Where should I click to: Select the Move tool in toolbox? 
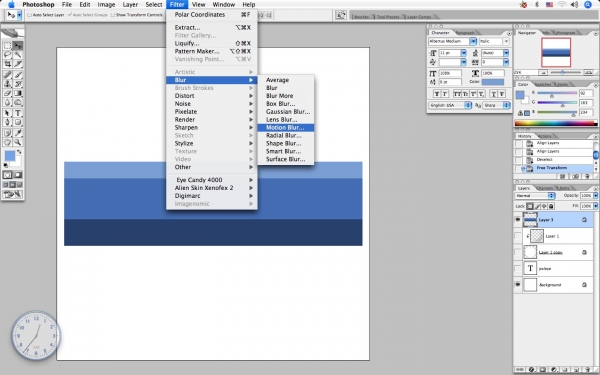[18, 46]
